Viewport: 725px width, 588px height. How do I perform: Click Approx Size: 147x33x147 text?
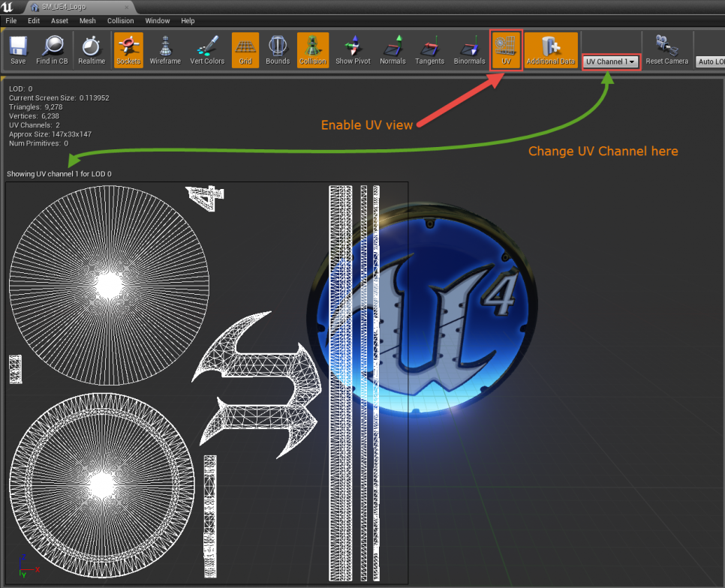click(50, 134)
